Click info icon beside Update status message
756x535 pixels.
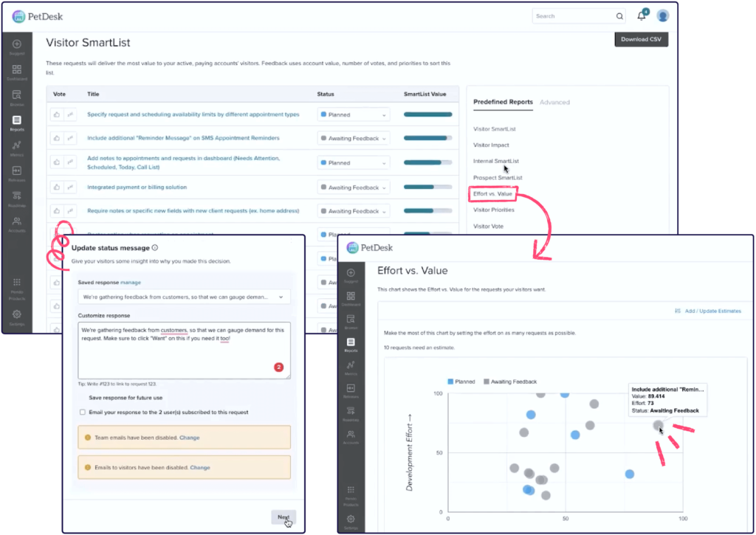(155, 248)
